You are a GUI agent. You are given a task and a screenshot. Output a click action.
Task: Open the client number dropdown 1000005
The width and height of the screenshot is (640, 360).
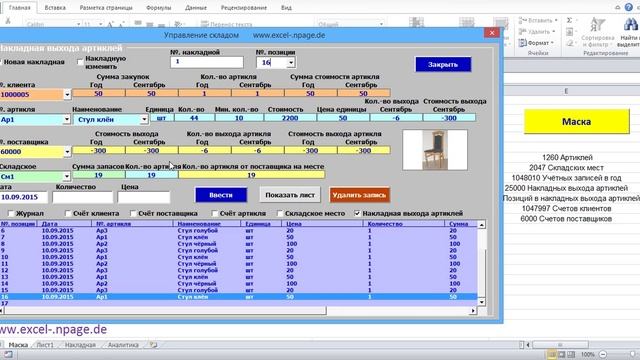click(x=67, y=95)
